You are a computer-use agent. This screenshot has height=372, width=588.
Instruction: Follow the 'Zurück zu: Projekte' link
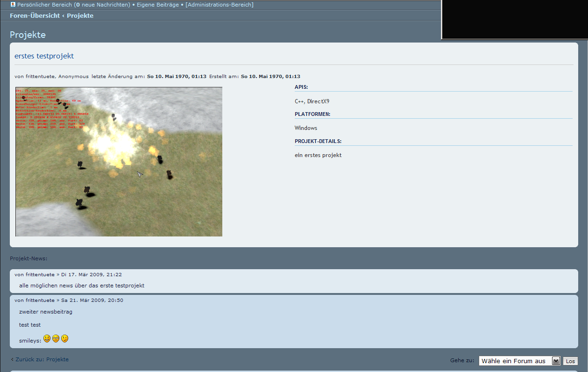(x=42, y=359)
